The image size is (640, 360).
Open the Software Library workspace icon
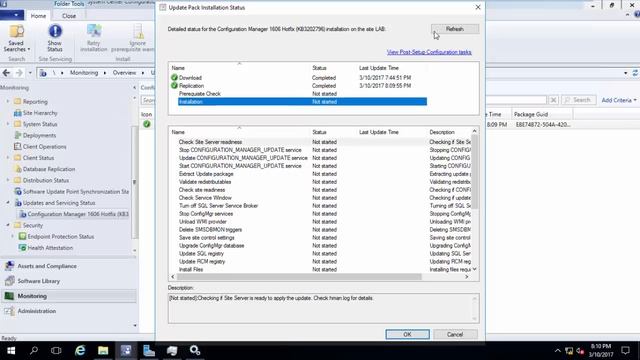(9, 281)
